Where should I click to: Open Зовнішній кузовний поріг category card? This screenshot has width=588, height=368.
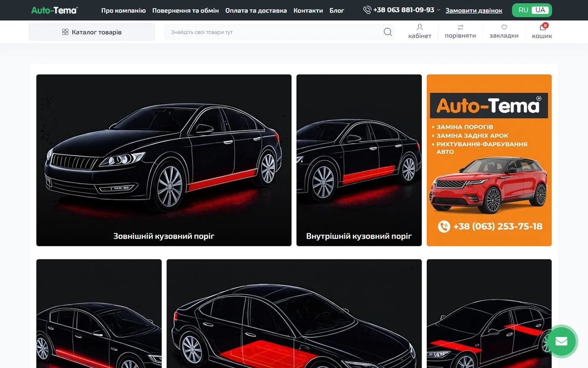point(164,160)
